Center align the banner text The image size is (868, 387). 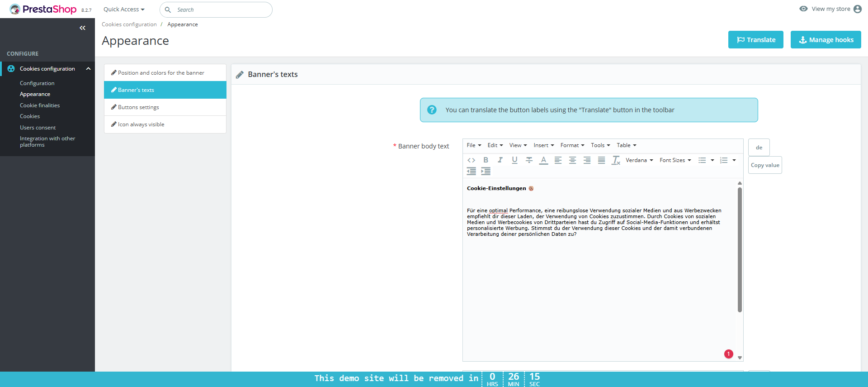point(572,160)
